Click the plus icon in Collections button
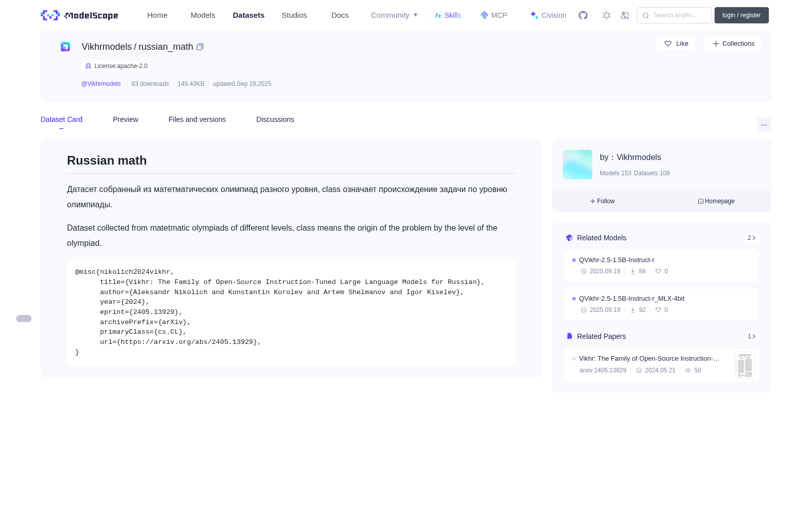 (x=716, y=44)
